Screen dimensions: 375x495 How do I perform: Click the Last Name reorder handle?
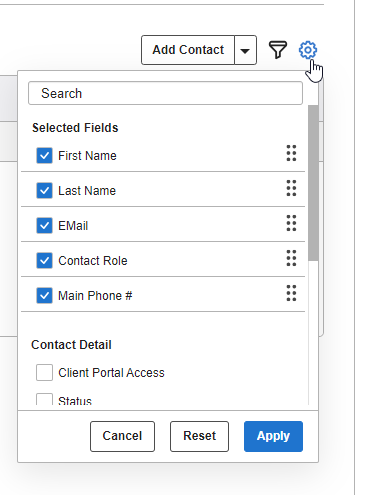point(291,188)
